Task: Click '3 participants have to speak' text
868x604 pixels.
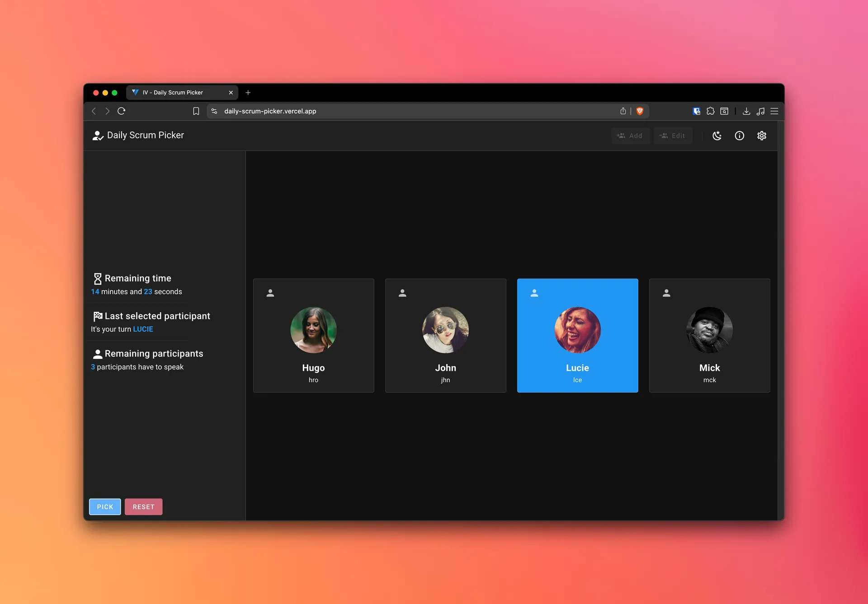Action: click(x=137, y=367)
